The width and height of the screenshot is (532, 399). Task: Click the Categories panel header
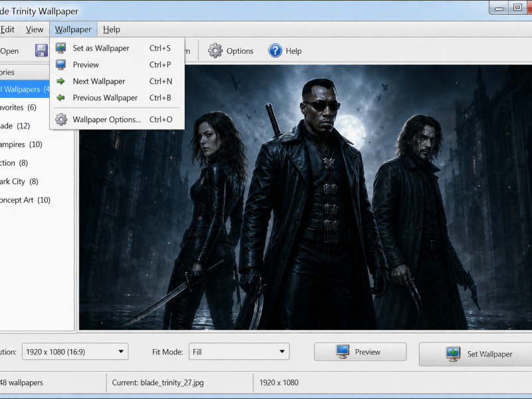coord(25,72)
